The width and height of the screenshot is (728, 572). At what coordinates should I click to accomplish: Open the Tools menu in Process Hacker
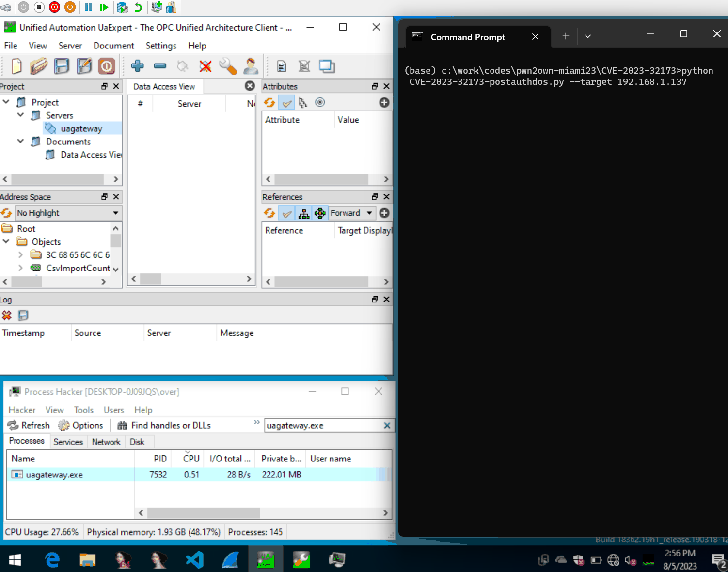click(84, 410)
